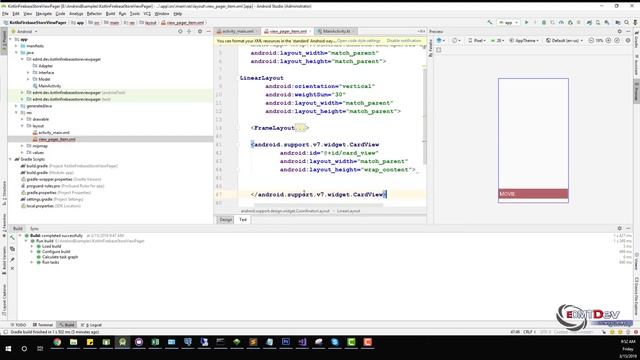Open the orientation dropdown in Preview toolbar

(456, 40)
